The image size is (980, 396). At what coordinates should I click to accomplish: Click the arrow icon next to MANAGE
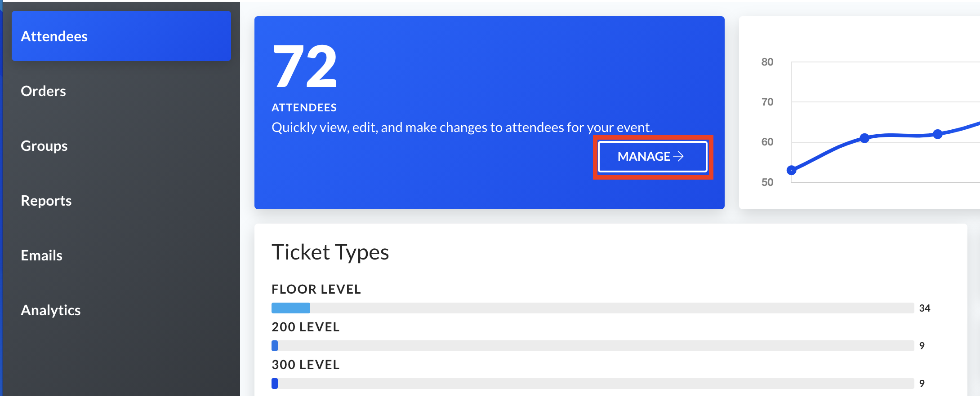[678, 156]
